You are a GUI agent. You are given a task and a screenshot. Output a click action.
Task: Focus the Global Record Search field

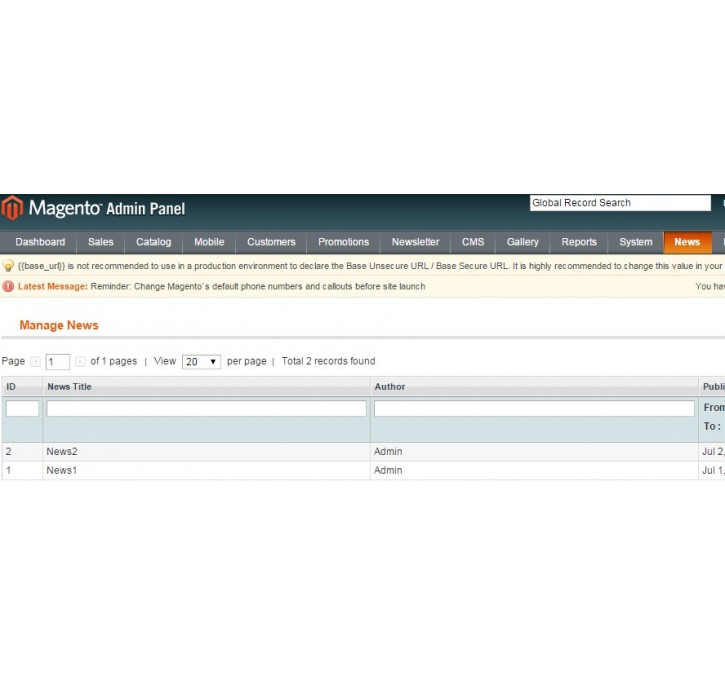tap(620, 203)
